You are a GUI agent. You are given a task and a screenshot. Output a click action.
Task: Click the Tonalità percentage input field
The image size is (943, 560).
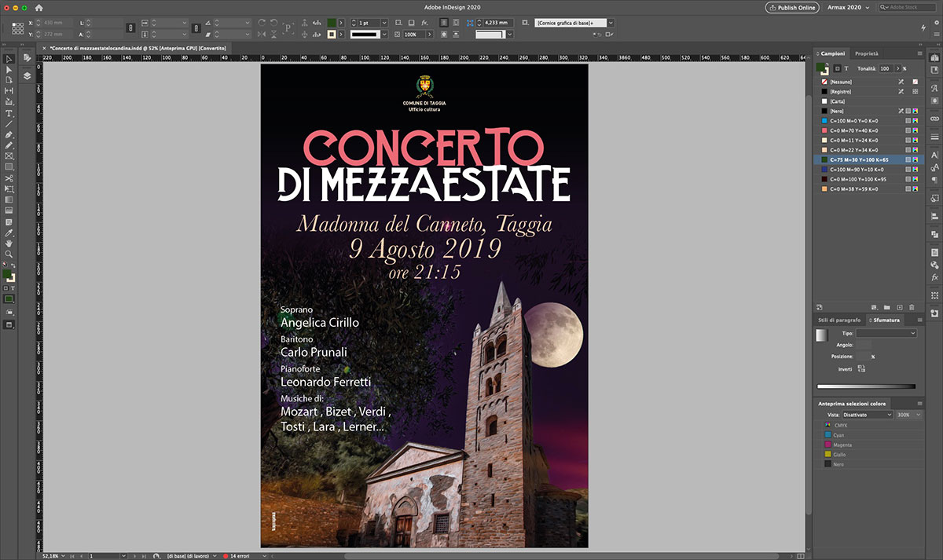tap(887, 68)
